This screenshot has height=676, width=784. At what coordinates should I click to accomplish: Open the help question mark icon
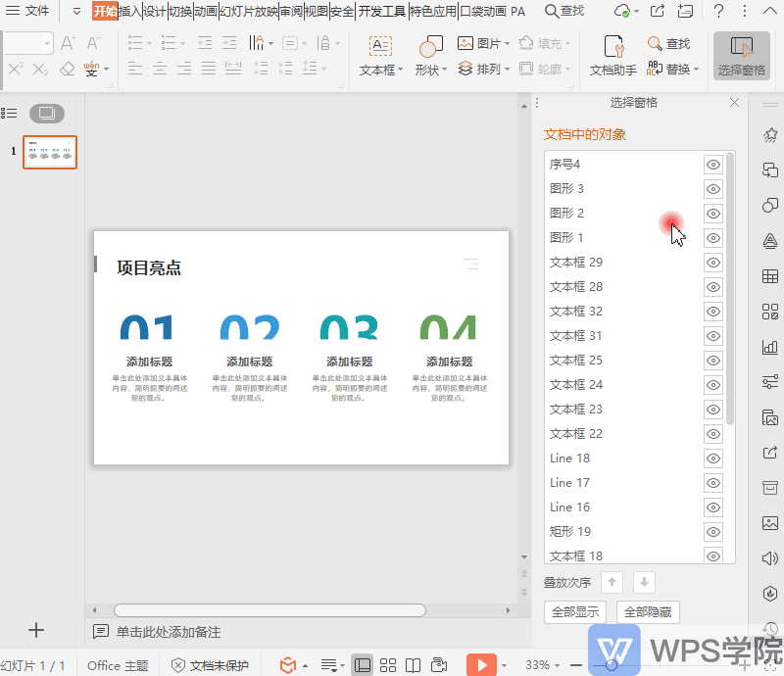(718, 11)
